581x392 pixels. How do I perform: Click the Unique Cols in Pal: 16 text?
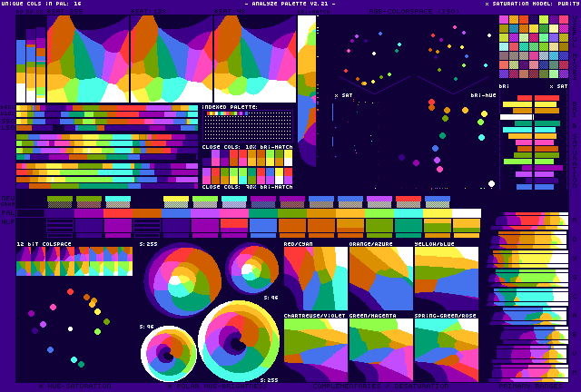coord(41,4)
